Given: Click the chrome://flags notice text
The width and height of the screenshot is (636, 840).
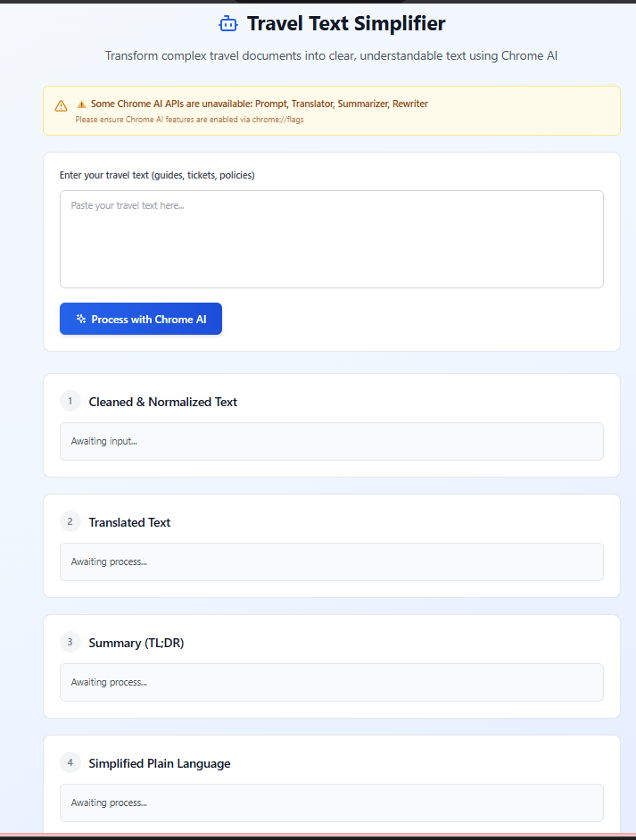Looking at the screenshot, I should tap(189, 120).
